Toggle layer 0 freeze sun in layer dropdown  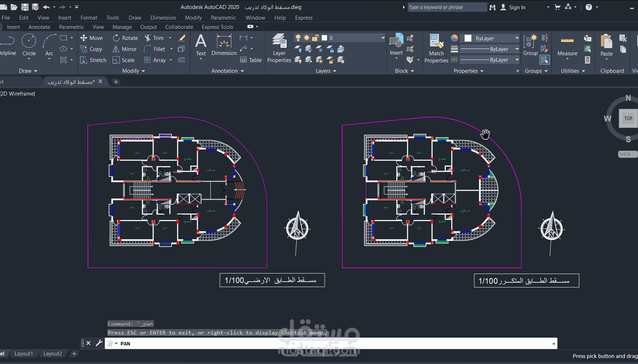(307, 38)
